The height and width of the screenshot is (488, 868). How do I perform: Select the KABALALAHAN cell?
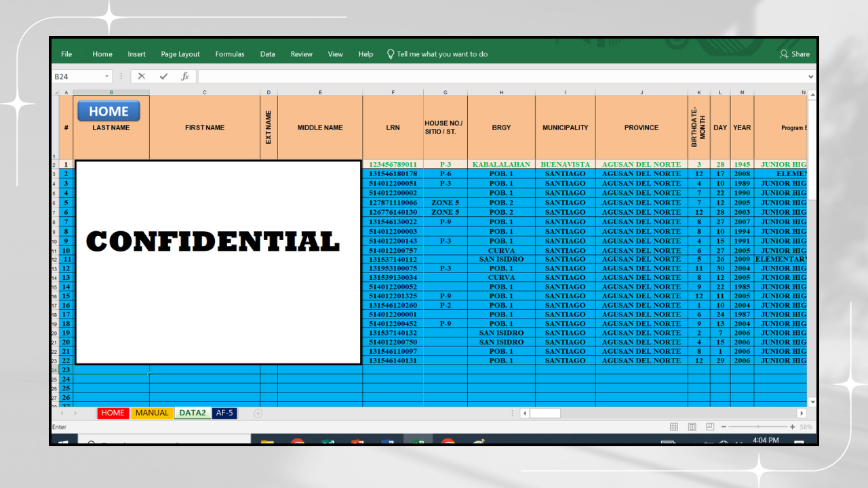point(501,165)
